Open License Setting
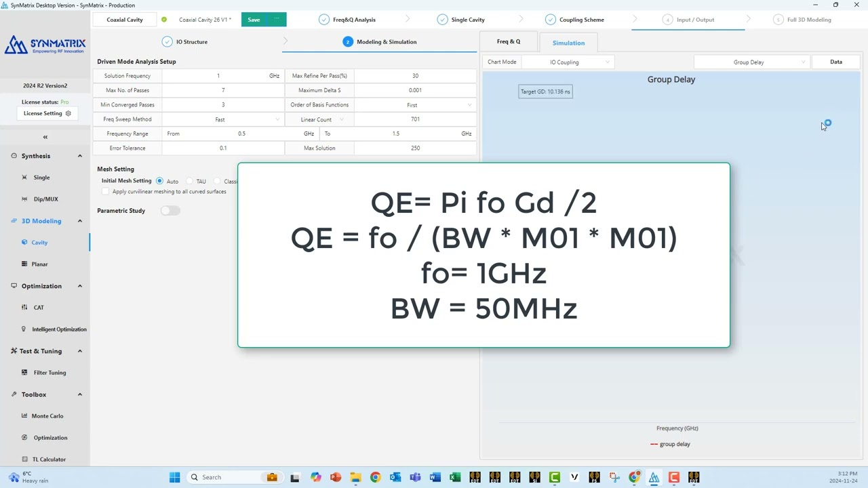The image size is (868, 488). (x=47, y=113)
